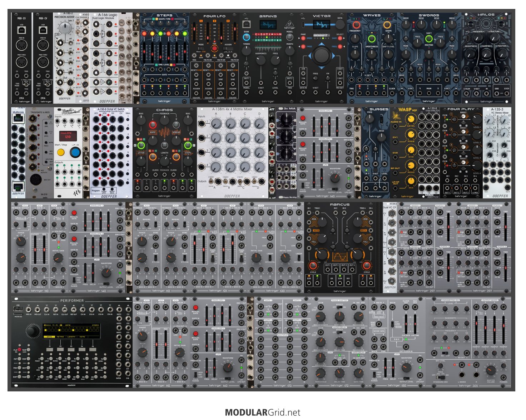
Task: Flip FREQ RANGE switch on bottom-row 140 module
Action: pyautogui.click(x=196, y=374)
